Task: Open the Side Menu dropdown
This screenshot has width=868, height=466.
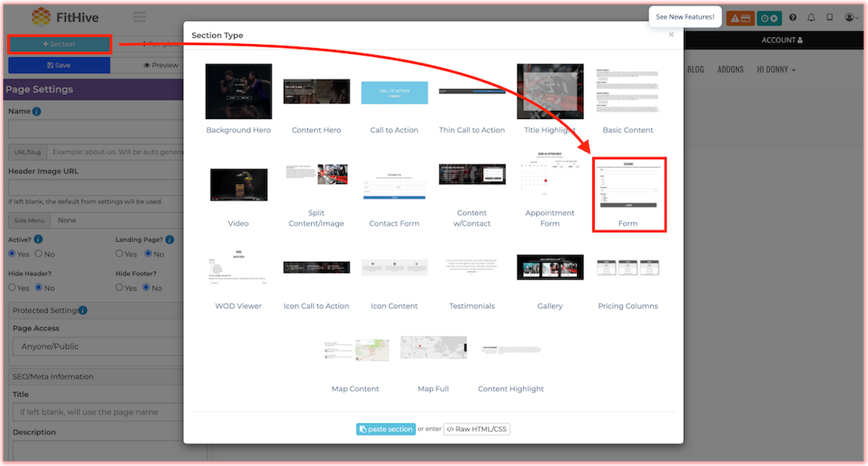Action: [117, 220]
